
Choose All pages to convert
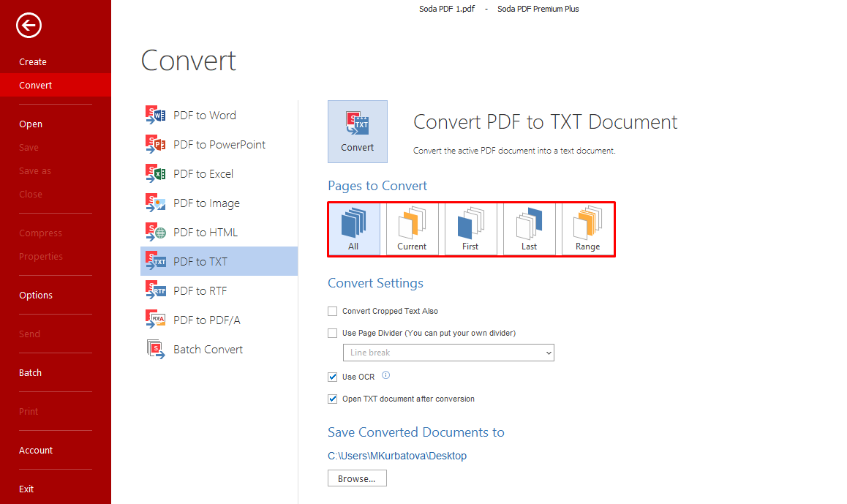354,229
